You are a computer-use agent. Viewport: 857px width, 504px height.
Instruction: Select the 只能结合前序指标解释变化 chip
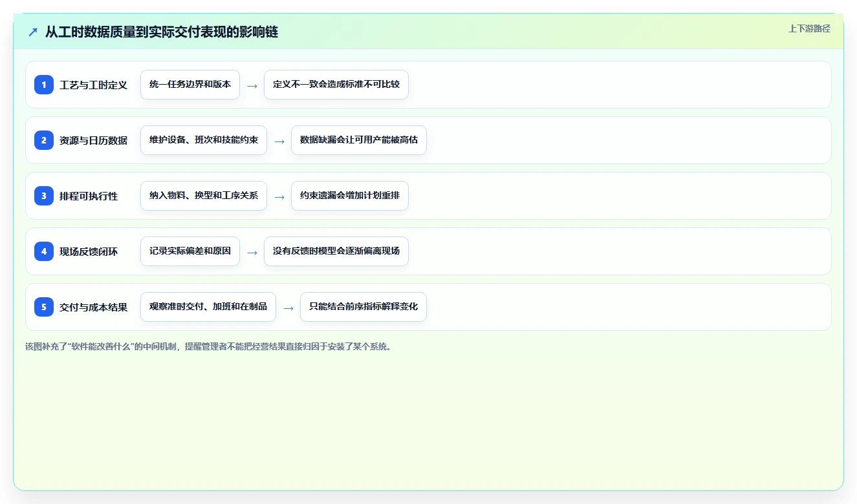pyautogui.click(x=363, y=307)
